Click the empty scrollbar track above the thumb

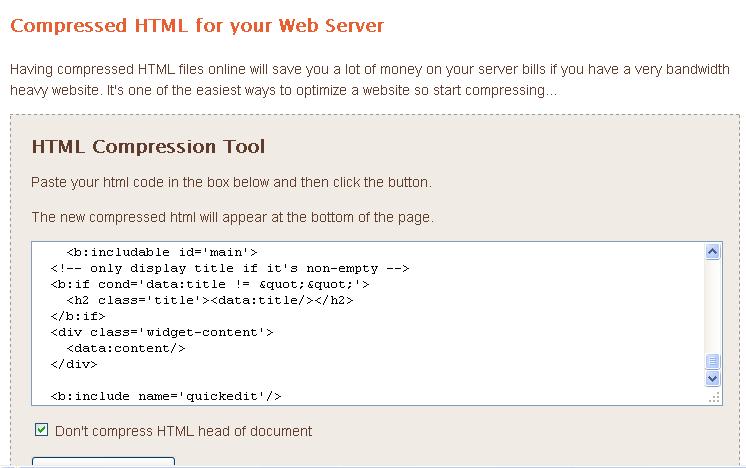tap(713, 305)
